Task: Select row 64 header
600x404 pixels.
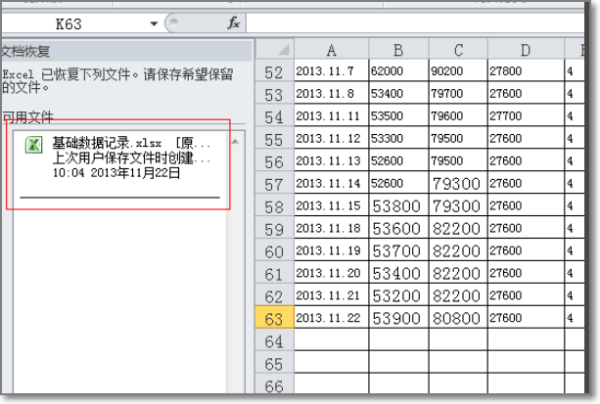Action: click(x=274, y=341)
